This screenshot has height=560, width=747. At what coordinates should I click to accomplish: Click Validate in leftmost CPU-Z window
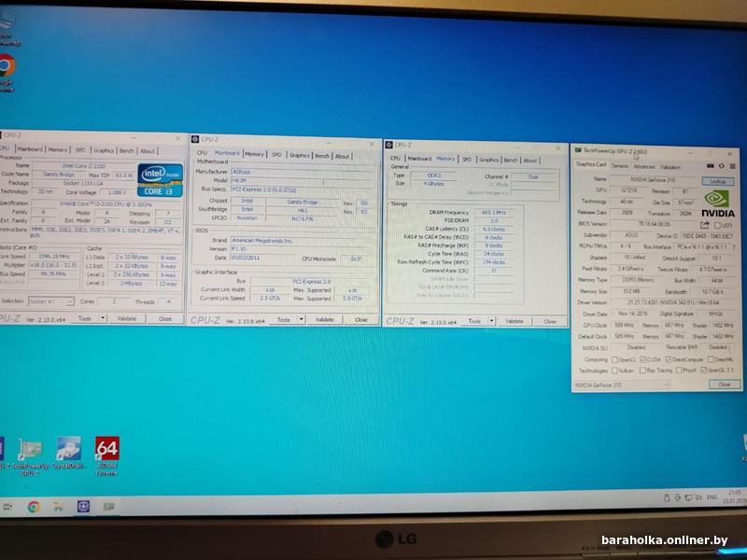pos(127,318)
